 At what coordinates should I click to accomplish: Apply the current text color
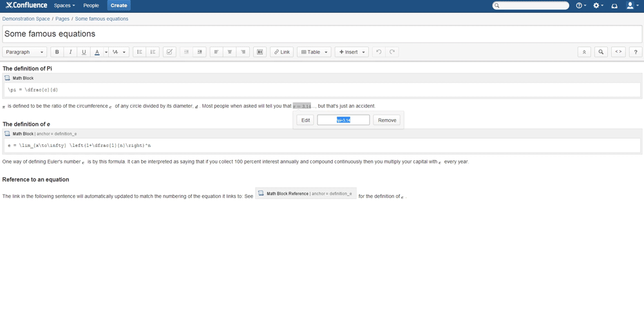(97, 52)
